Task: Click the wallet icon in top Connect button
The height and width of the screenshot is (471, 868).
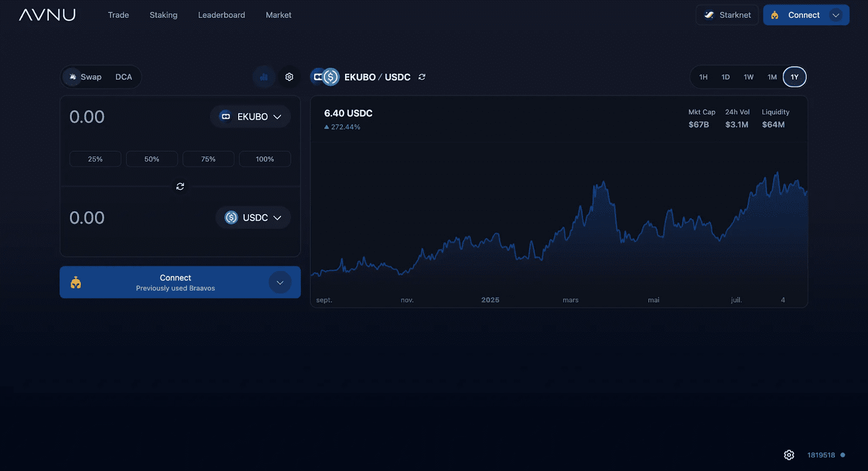Action: [x=775, y=15]
